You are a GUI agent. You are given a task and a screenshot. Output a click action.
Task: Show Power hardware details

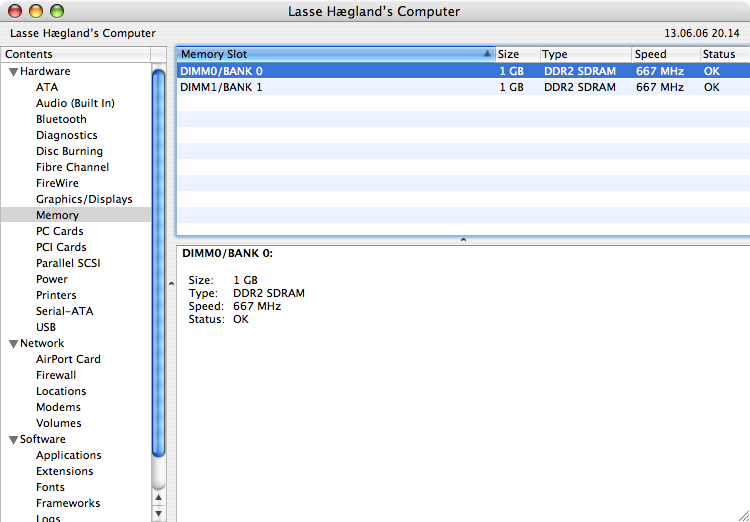click(52, 279)
